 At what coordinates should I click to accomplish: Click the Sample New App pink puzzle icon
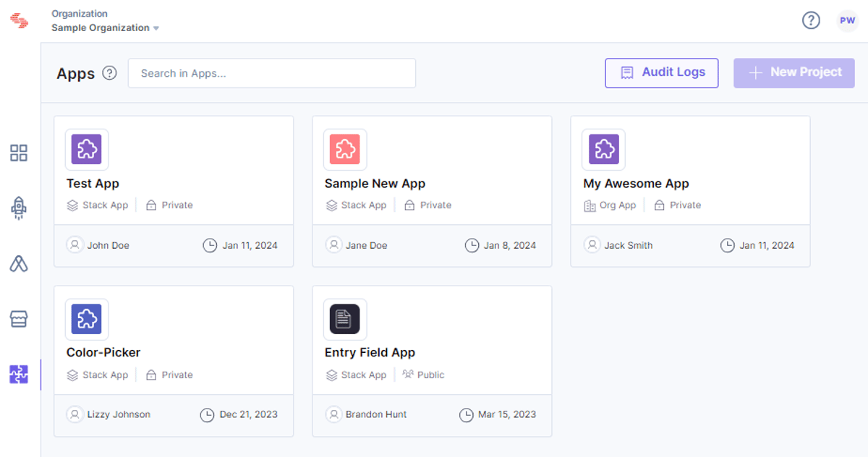[345, 150]
